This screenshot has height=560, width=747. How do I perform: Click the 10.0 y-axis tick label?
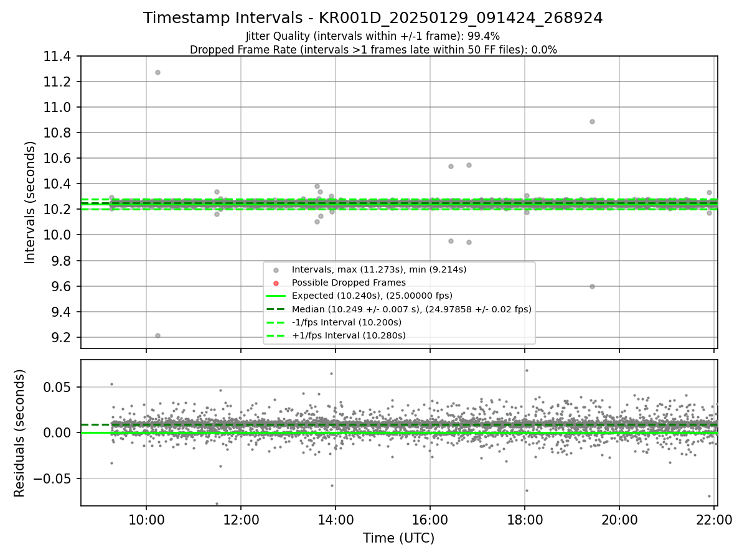pyautogui.click(x=58, y=235)
